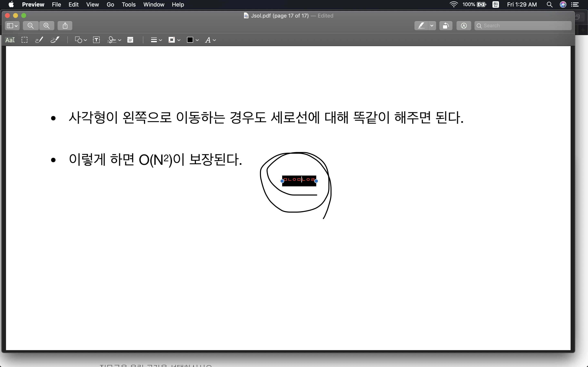Toggle the Markup toolbar button
Image resolution: width=588 pixels, height=367 pixels.
click(464, 26)
